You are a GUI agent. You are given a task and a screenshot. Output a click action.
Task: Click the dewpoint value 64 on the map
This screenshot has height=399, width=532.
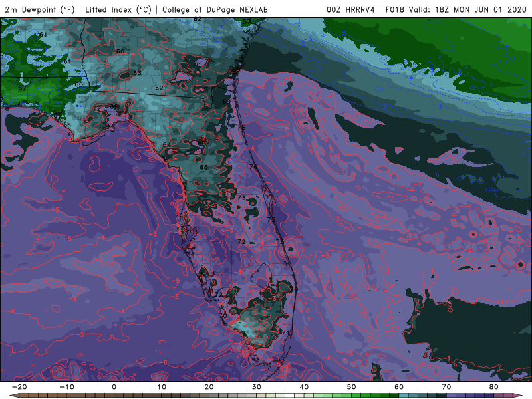click(x=167, y=144)
